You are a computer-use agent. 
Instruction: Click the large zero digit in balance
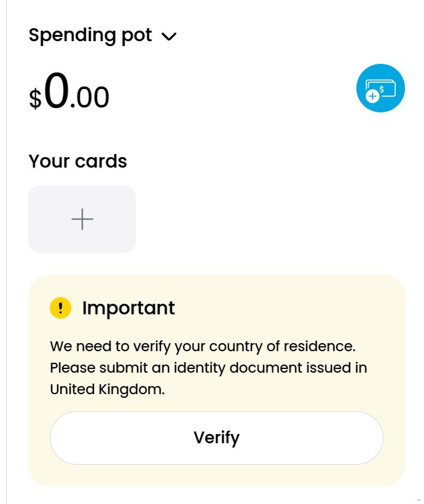[57, 91]
